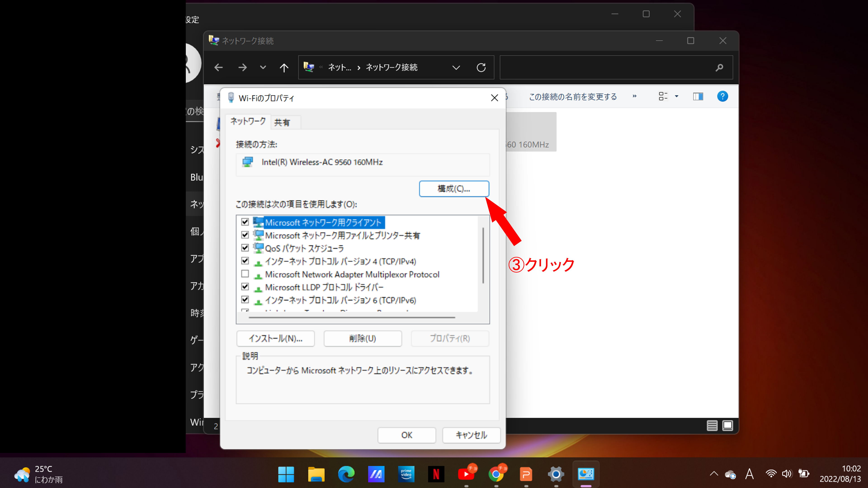868x488 pixels.
Task: Toggle the preview pane icon
Action: click(698, 97)
